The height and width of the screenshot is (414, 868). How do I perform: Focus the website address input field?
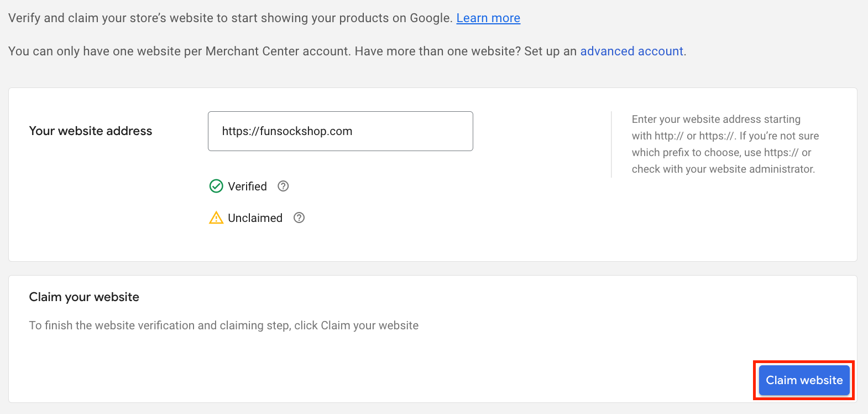pos(340,131)
